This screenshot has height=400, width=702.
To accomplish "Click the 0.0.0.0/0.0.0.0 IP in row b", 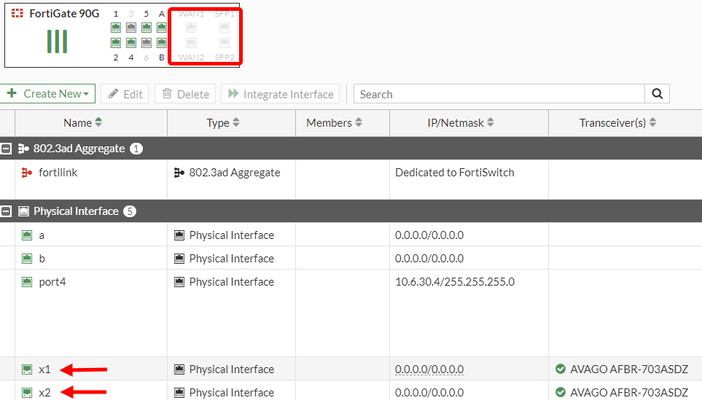I will point(429,258).
